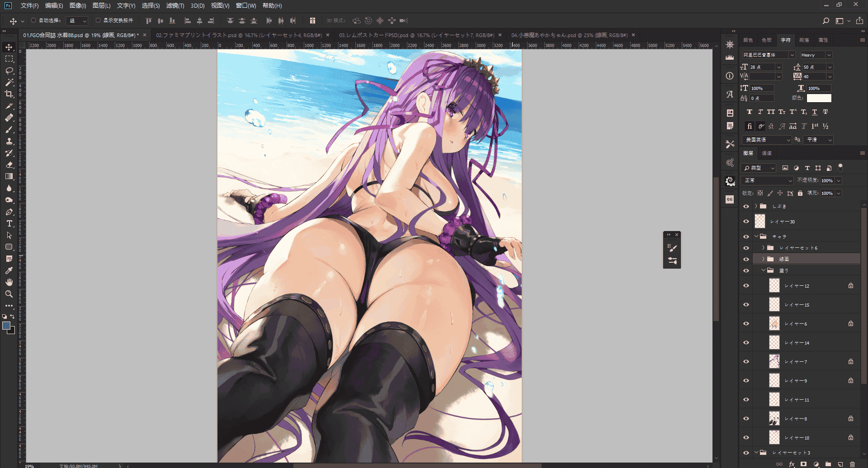Select the Lasso tool
The width and height of the screenshot is (868, 468).
click(9, 71)
